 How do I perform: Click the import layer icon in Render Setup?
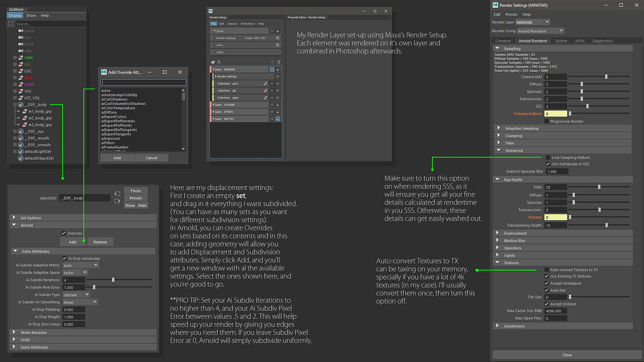pyautogui.click(x=219, y=62)
